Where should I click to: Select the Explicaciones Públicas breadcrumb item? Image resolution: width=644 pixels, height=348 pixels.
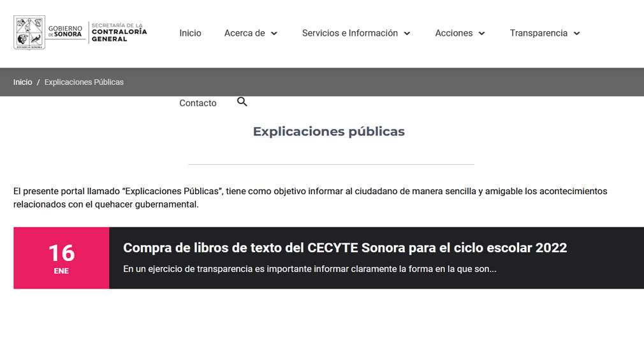tap(84, 82)
